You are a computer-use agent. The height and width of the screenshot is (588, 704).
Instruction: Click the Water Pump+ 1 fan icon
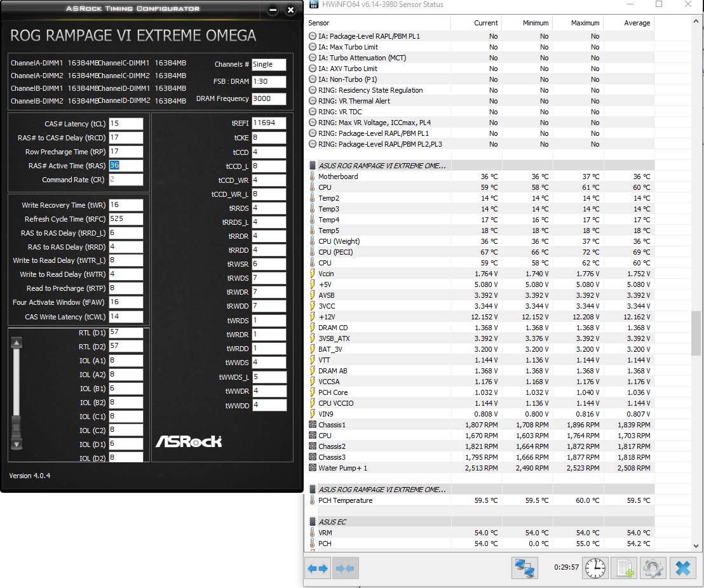(313, 468)
